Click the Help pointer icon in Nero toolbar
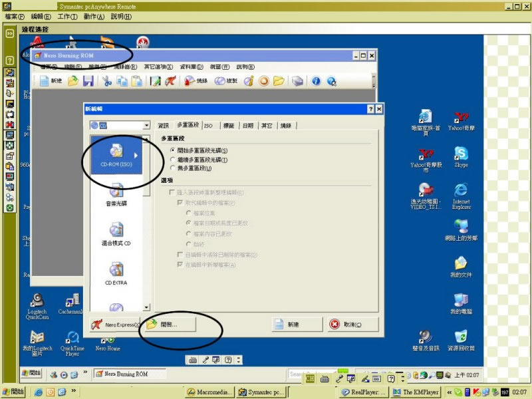 [331, 81]
